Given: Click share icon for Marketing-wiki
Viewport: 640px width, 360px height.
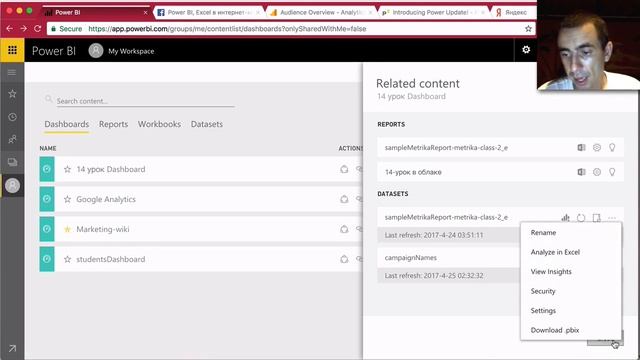Looking at the screenshot, I should [x=344, y=229].
